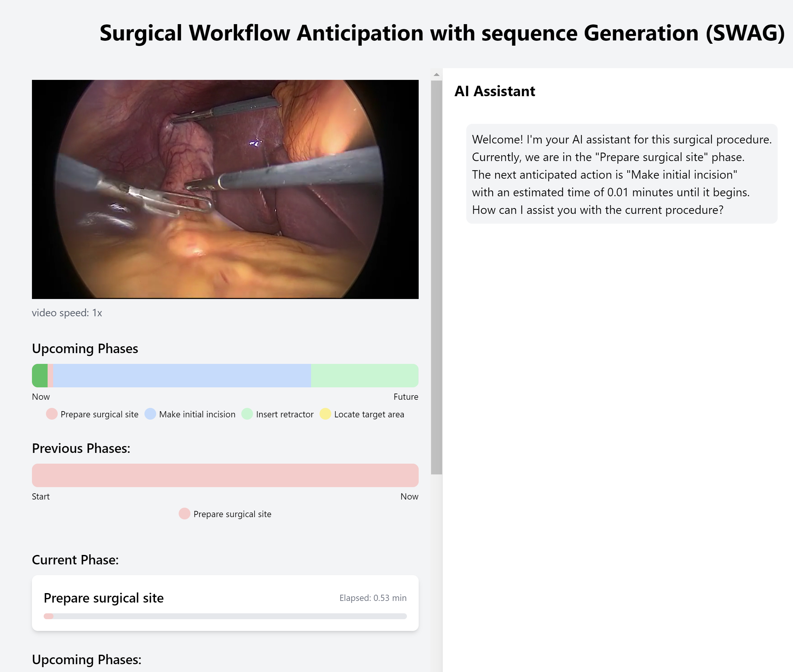This screenshot has height=672, width=793.
Task: Click the Insert retractor legend label
Action: click(285, 414)
